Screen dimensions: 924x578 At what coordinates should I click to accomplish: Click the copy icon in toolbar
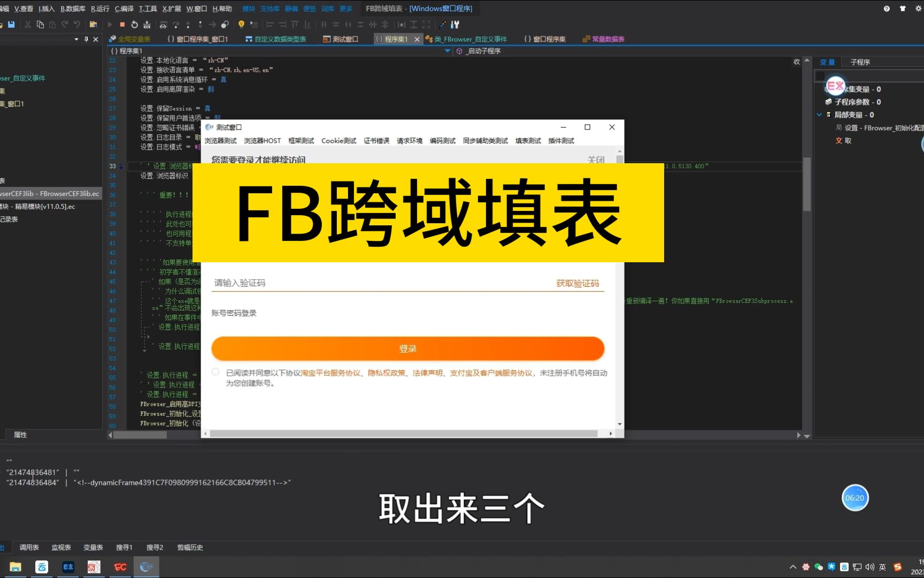[x=40, y=25]
